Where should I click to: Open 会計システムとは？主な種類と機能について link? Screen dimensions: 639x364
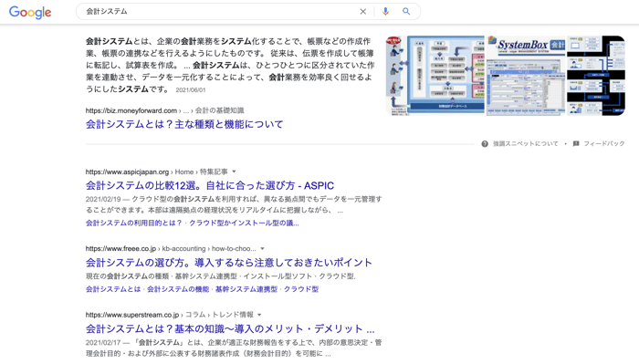184,124
